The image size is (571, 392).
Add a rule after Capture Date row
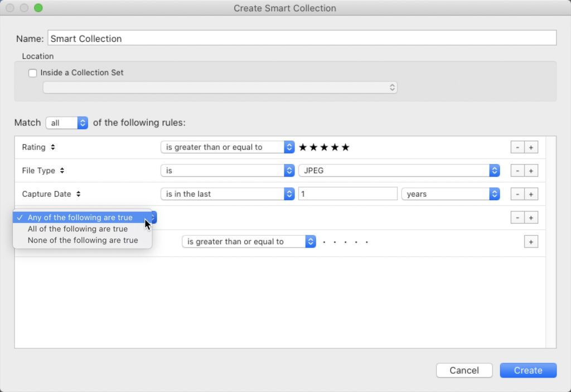click(531, 194)
